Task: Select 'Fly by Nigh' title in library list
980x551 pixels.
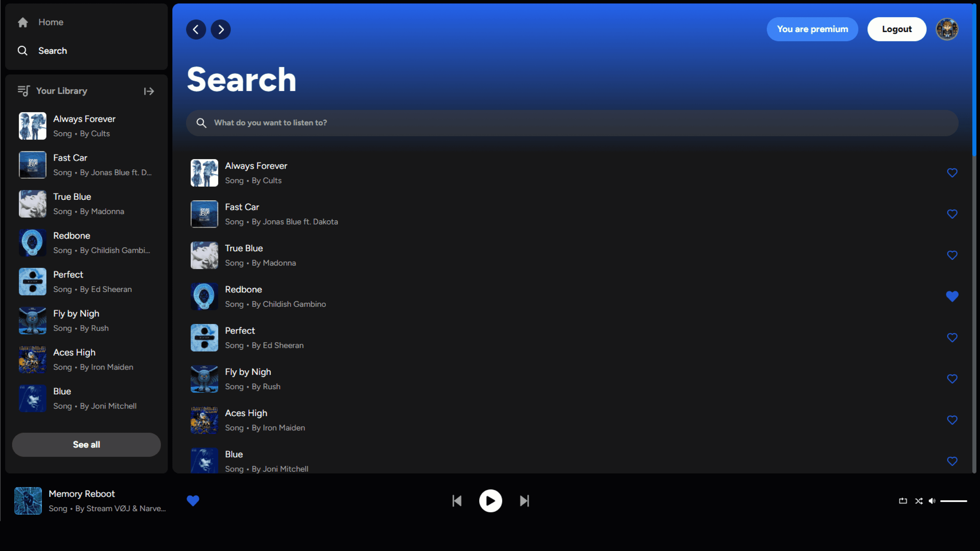Action: coord(76,314)
